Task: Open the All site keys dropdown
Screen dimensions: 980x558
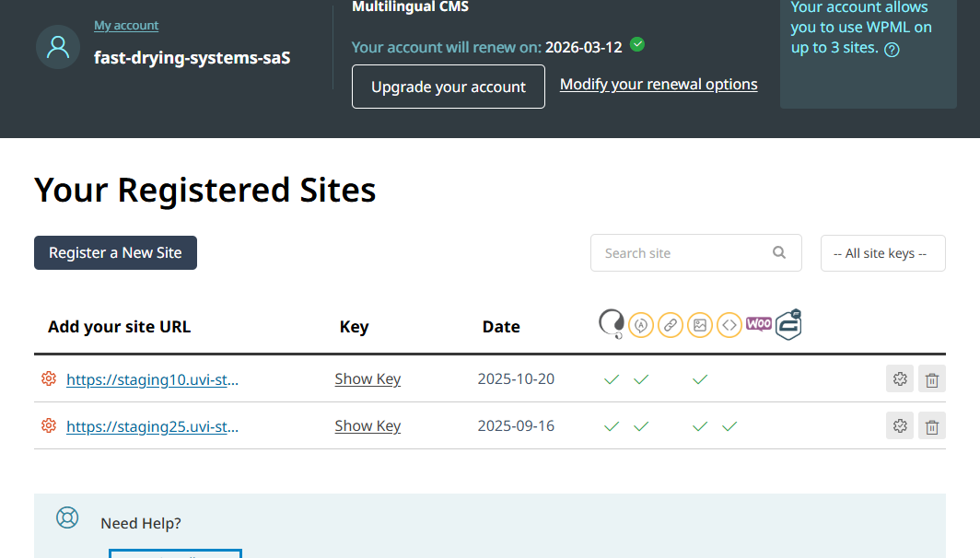Action: point(882,253)
